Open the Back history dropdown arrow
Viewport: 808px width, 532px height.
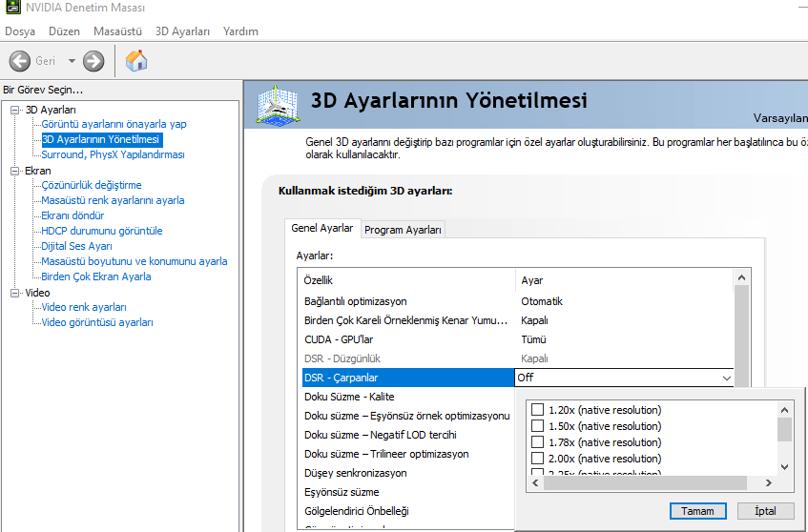[72, 61]
